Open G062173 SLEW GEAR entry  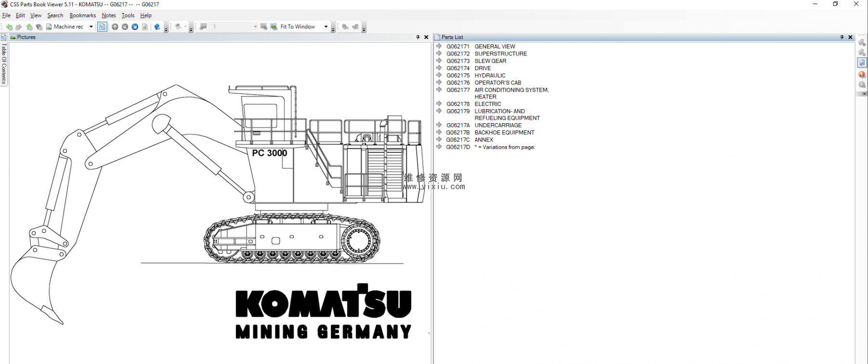click(x=476, y=61)
